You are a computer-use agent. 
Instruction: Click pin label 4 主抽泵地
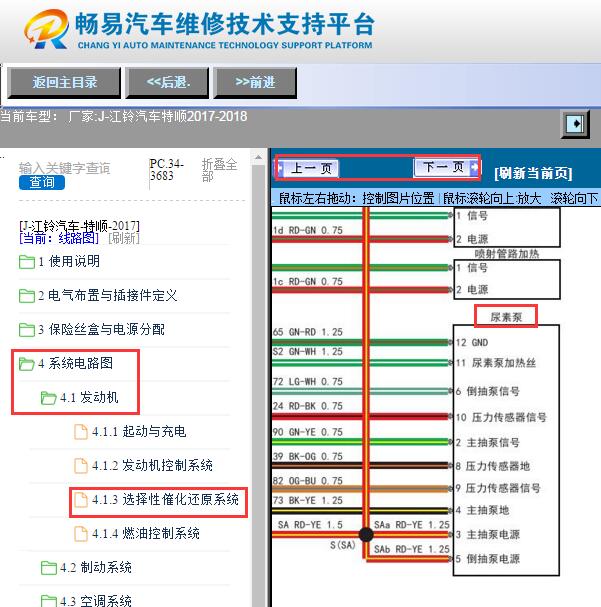(482, 510)
